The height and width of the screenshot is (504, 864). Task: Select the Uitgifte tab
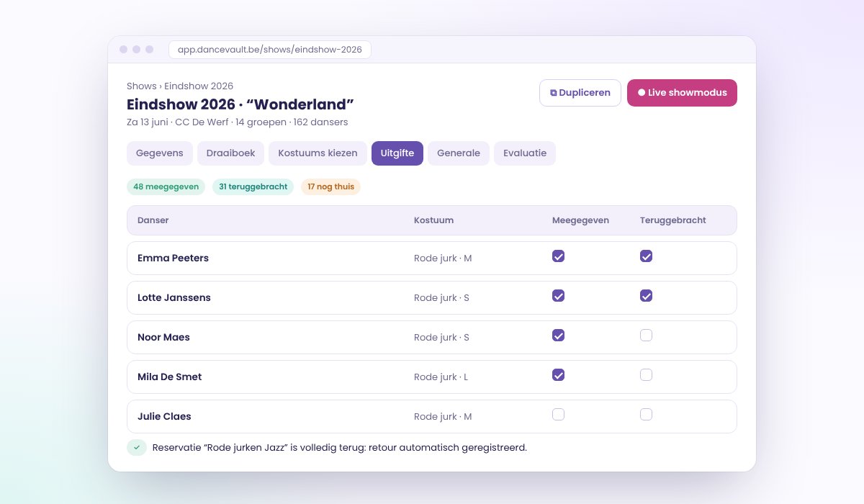pos(397,153)
